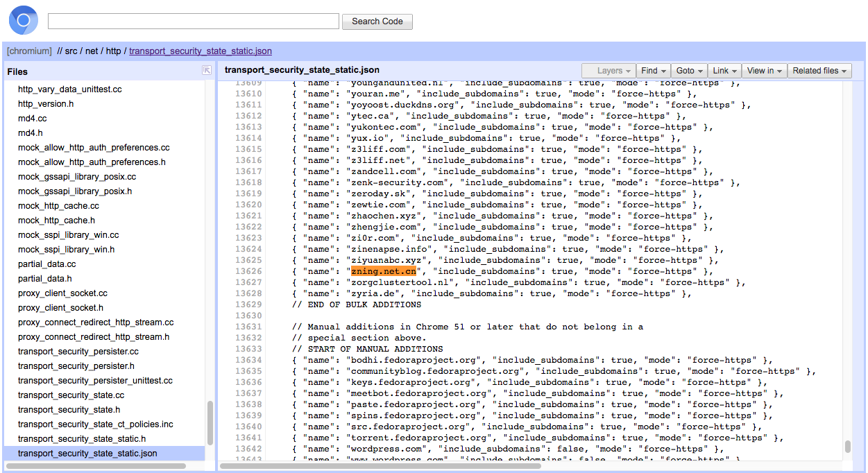Screen dimensions: 868x473
Task: Click line number 13626
Action: [248, 271]
